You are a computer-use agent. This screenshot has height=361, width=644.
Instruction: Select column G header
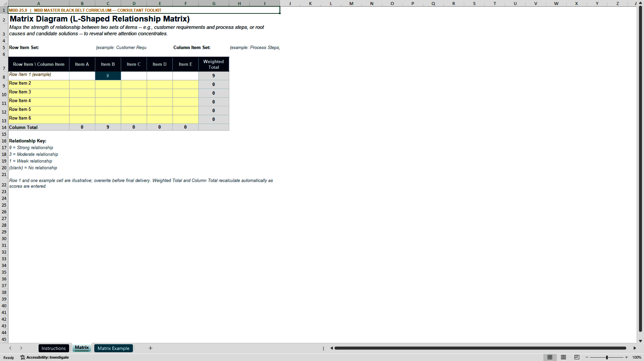[x=214, y=3]
